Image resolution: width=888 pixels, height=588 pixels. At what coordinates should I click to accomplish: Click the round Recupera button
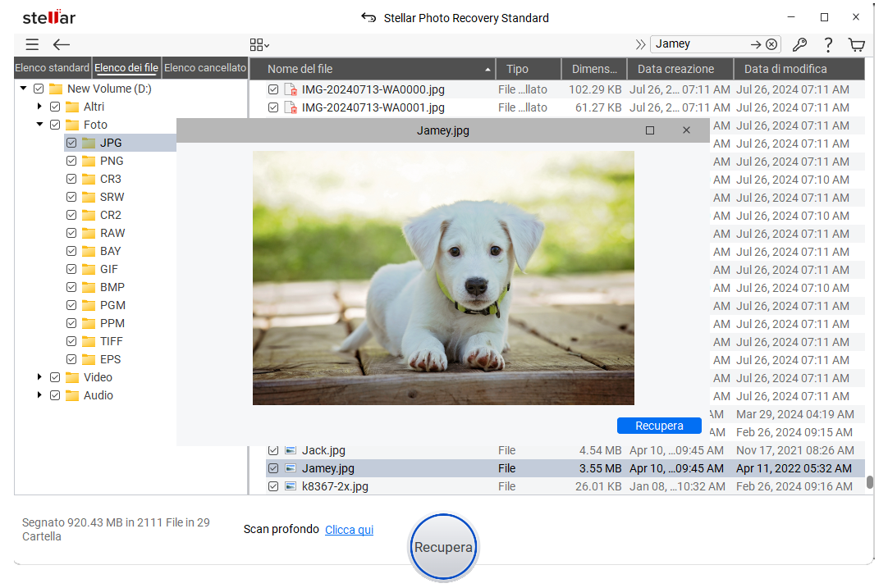(443, 547)
